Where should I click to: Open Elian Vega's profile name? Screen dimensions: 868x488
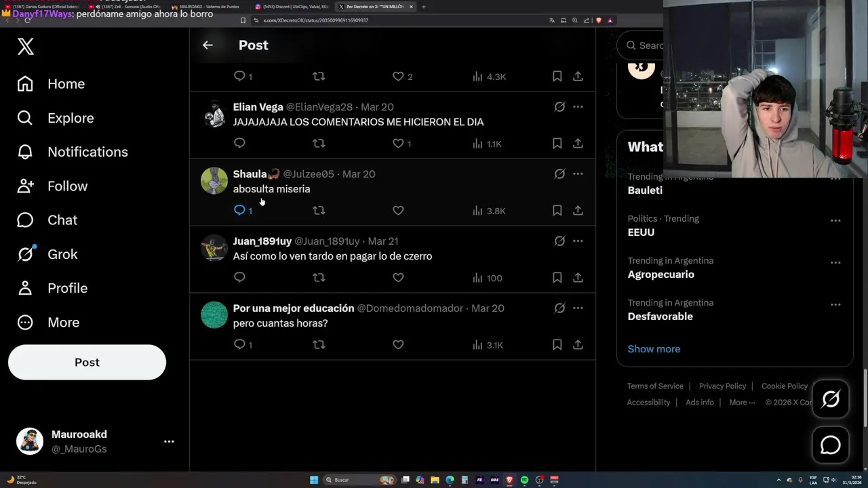pos(258,106)
